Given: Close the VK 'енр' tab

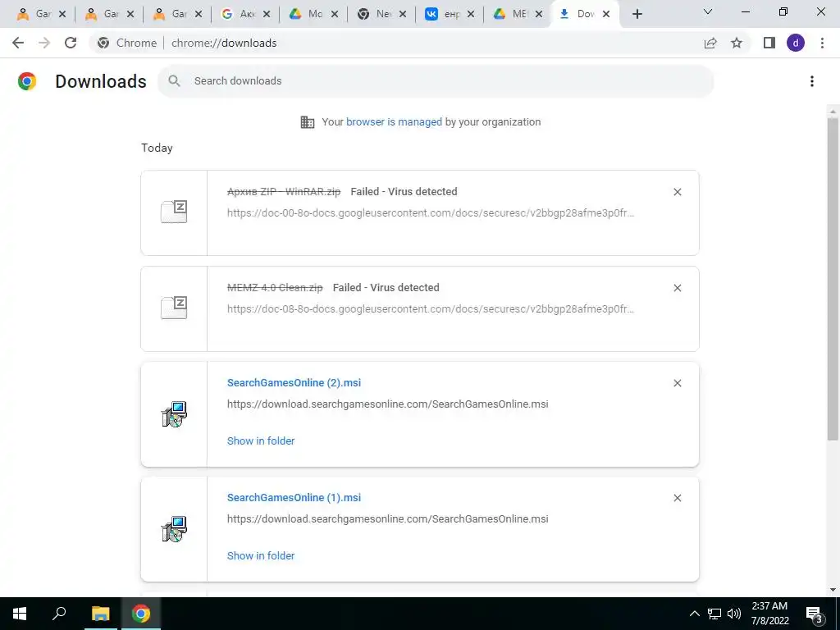Looking at the screenshot, I should (471, 15).
